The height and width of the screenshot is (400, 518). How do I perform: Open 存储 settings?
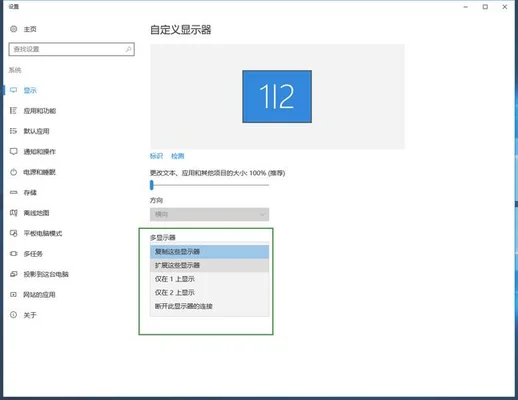(x=30, y=192)
